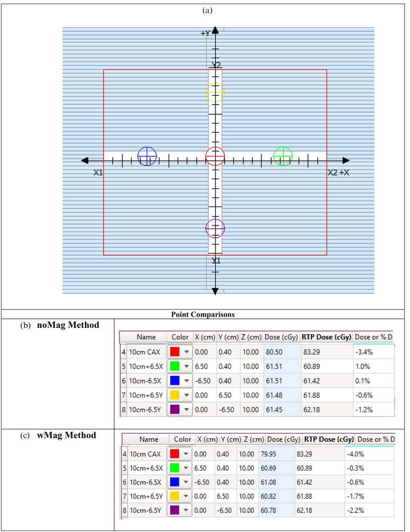Select the 10cm+6.5X name cell in noMag table

click(x=147, y=366)
